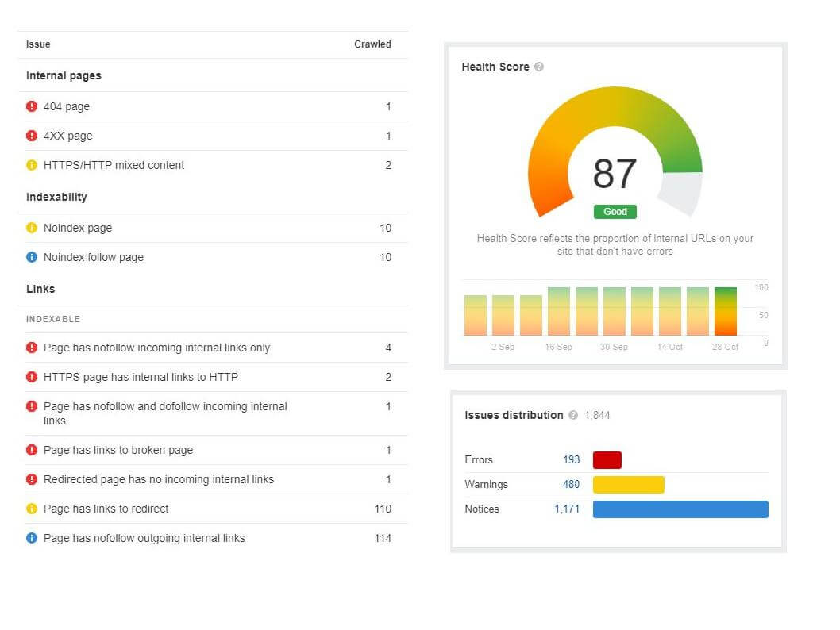Sort the table by Crawled column header
Screen dimensions: 840x630
click(x=372, y=44)
